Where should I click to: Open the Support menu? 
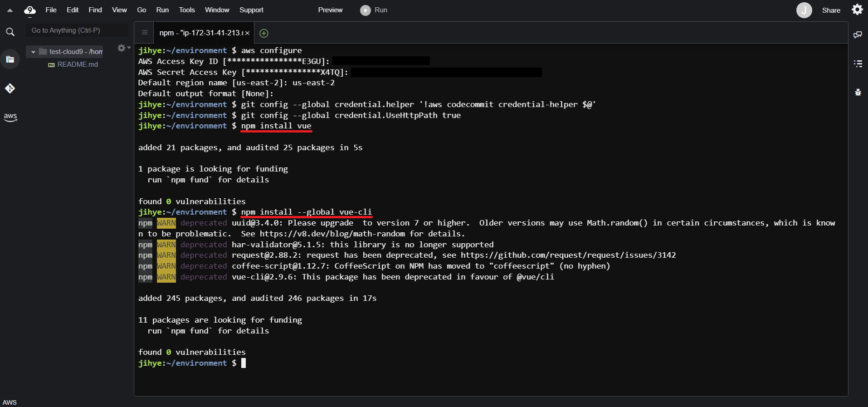251,10
